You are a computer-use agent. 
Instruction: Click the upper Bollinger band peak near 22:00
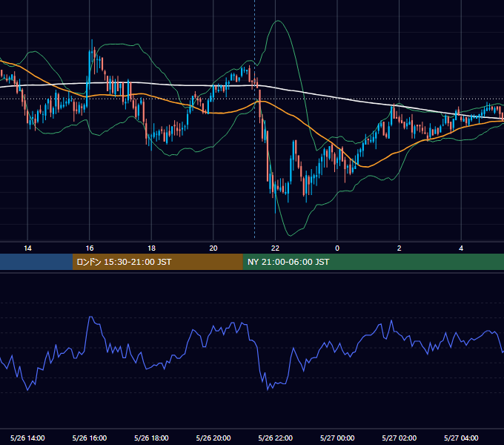[278, 21]
